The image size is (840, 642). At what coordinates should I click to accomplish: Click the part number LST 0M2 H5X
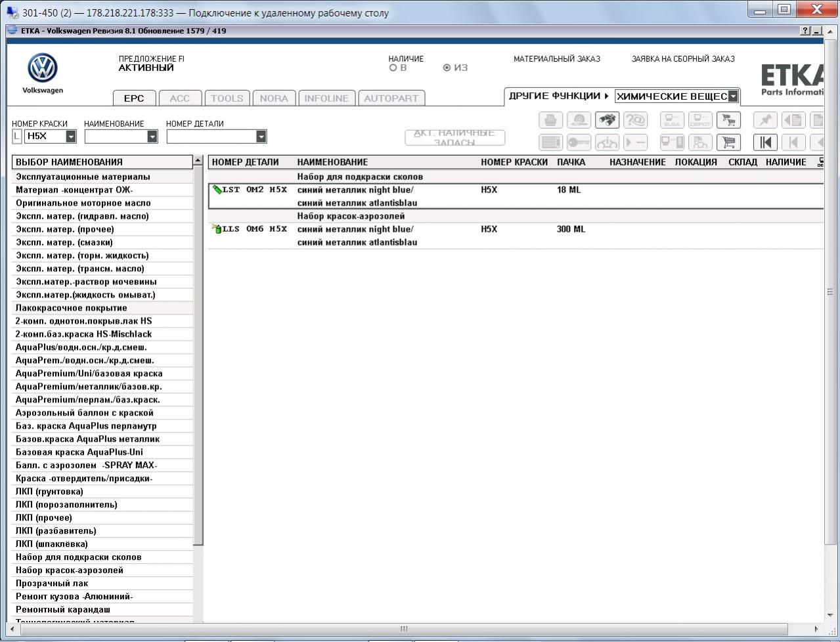click(255, 190)
